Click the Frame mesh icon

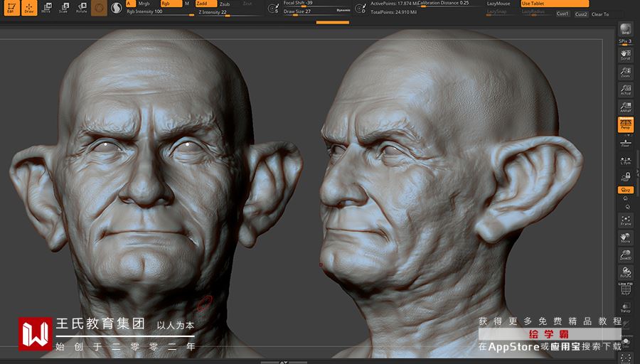(625, 220)
